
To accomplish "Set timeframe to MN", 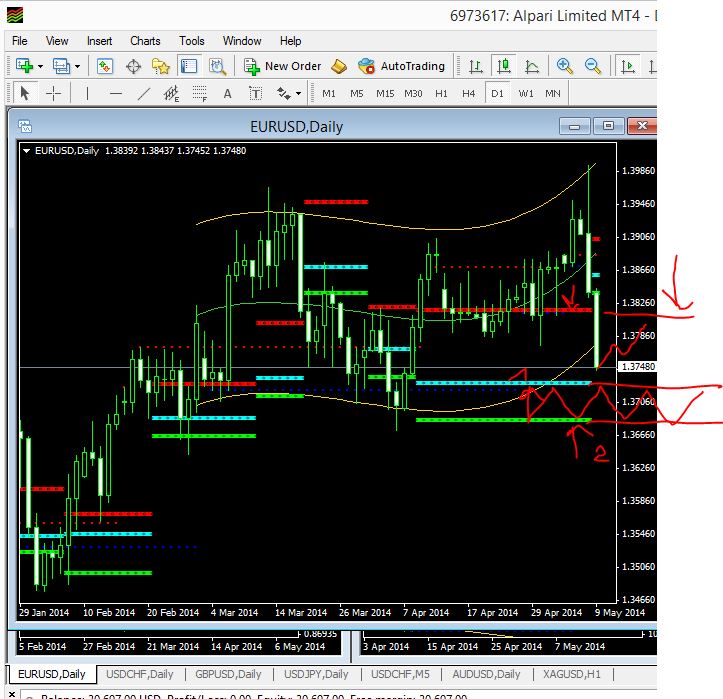I will tap(553, 94).
